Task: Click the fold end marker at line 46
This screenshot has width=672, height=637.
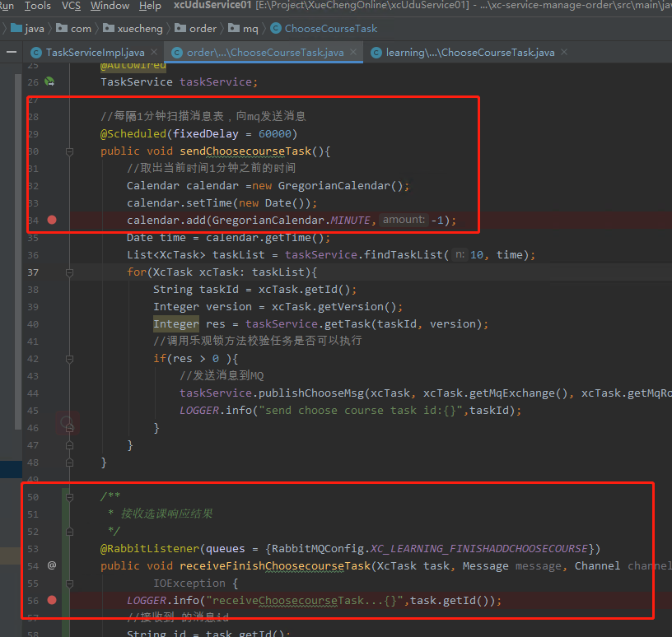Action: 69,427
